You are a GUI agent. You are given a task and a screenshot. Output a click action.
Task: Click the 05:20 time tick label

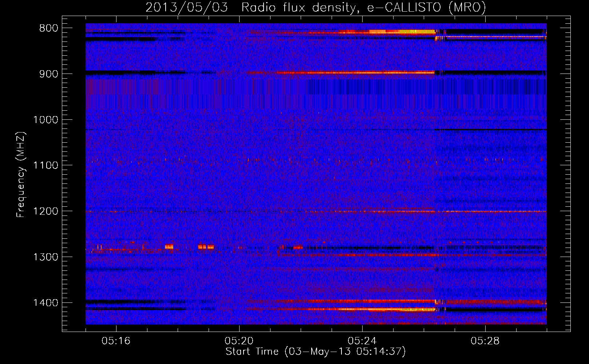pos(239,341)
